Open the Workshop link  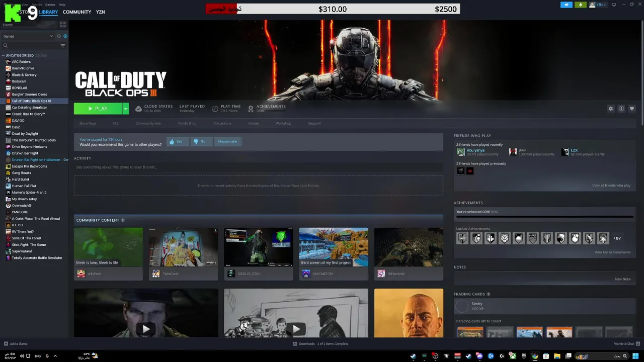tap(283, 123)
